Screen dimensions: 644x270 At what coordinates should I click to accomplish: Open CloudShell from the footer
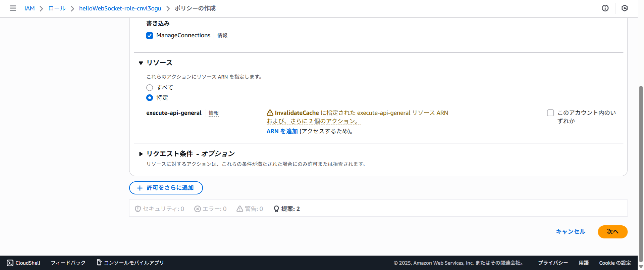pos(23,263)
